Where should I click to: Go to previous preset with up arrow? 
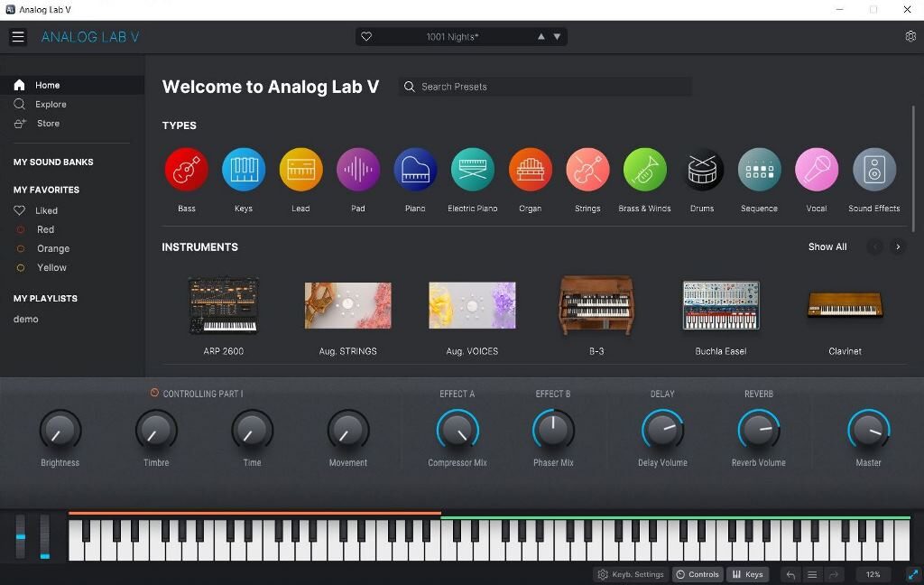pos(541,36)
